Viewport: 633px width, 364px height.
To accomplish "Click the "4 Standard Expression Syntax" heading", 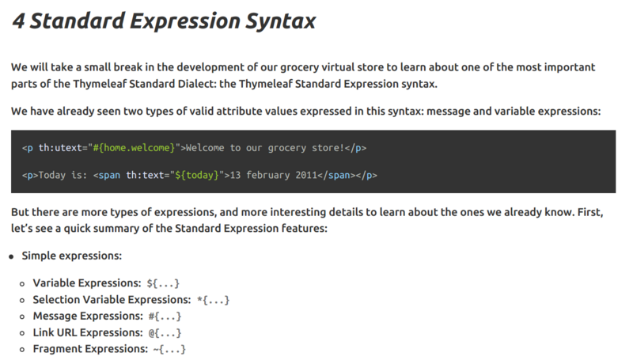I will tap(164, 21).
